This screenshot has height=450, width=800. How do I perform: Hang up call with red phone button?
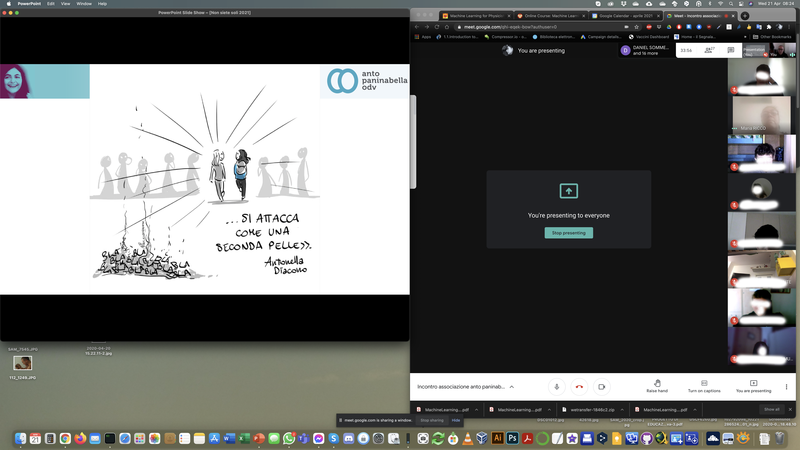(579, 387)
